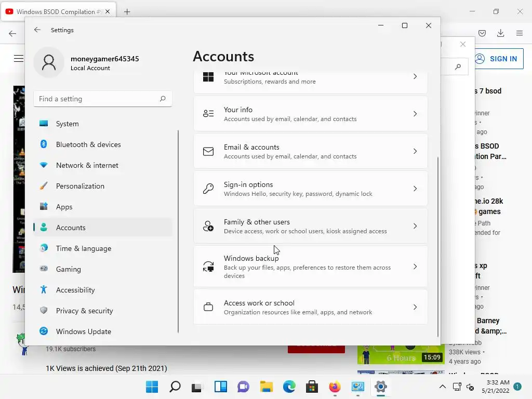532x399 pixels.
Task: Open Windows backup page
Action: click(311, 267)
